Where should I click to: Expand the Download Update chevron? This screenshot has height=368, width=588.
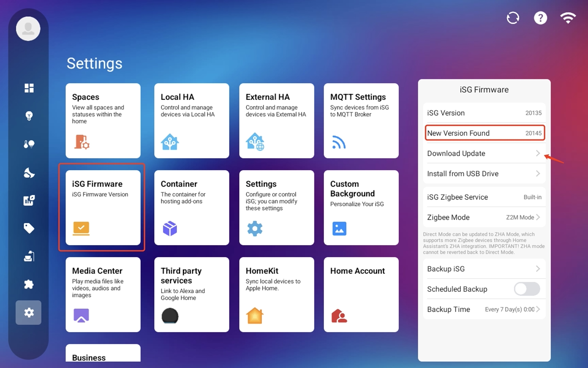[x=537, y=154]
